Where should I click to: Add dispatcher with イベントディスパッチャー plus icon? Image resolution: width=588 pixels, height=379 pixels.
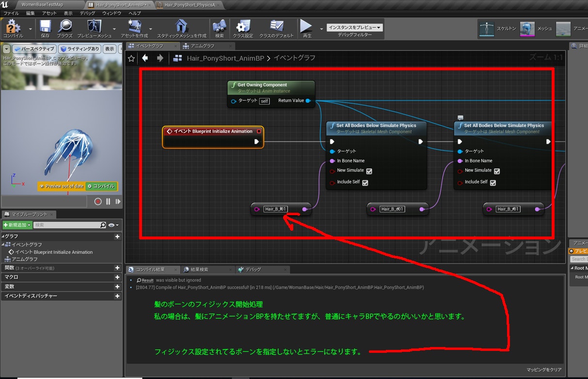pos(117,296)
